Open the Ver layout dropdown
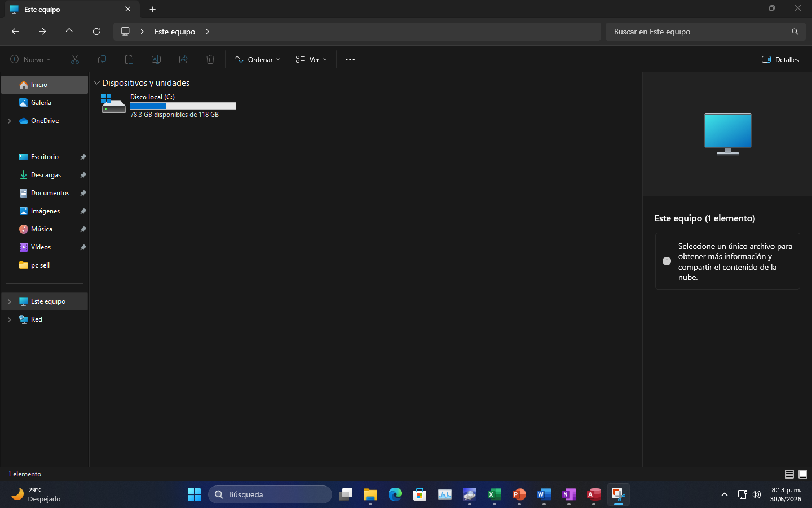 (x=311, y=59)
